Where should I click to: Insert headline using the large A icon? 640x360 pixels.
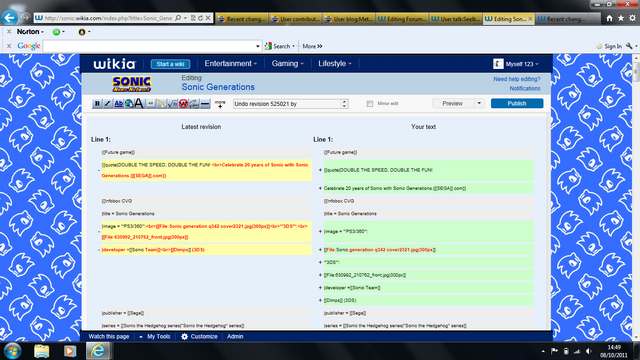(x=139, y=104)
